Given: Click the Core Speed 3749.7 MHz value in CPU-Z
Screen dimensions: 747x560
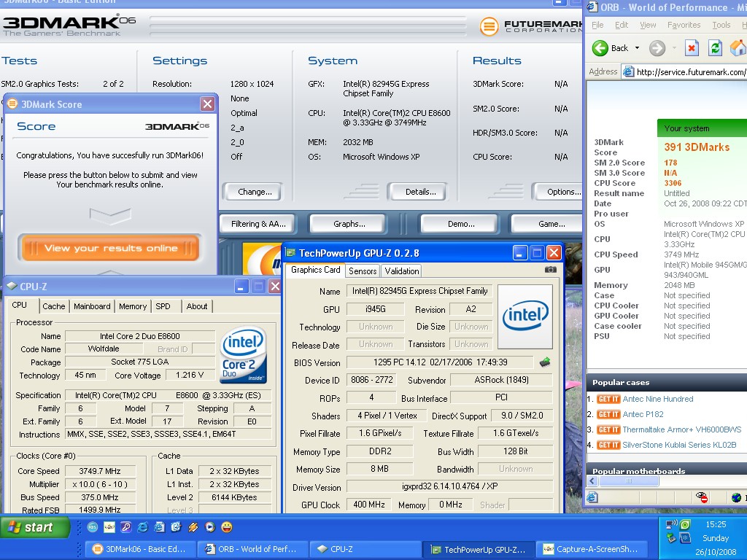Looking at the screenshot, I should pos(100,471).
